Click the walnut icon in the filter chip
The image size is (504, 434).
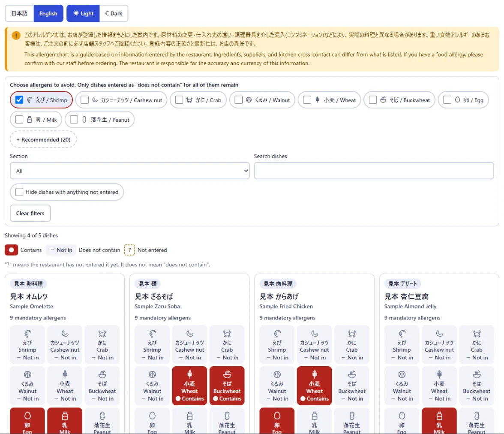pyautogui.click(x=249, y=100)
